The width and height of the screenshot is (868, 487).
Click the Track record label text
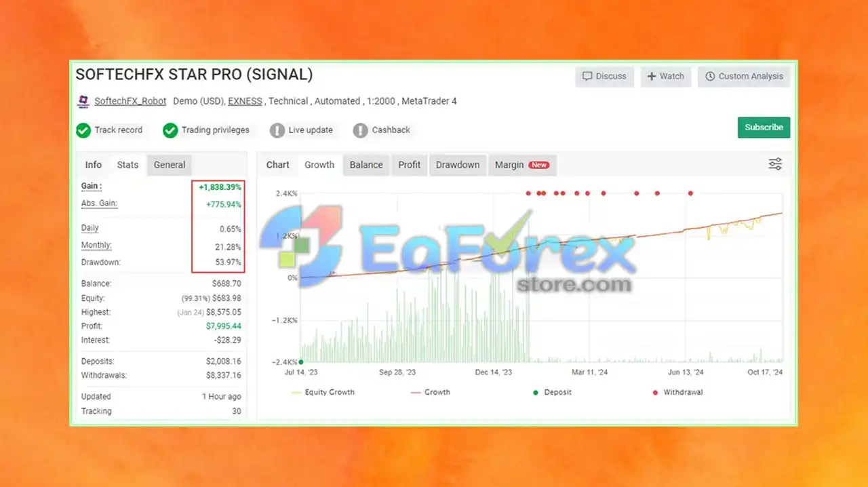pyautogui.click(x=119, y=130)
